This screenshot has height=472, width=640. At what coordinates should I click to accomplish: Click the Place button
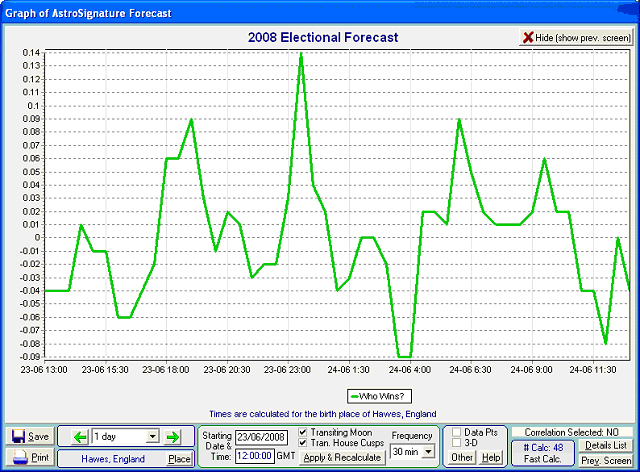[x=179, y=459]
